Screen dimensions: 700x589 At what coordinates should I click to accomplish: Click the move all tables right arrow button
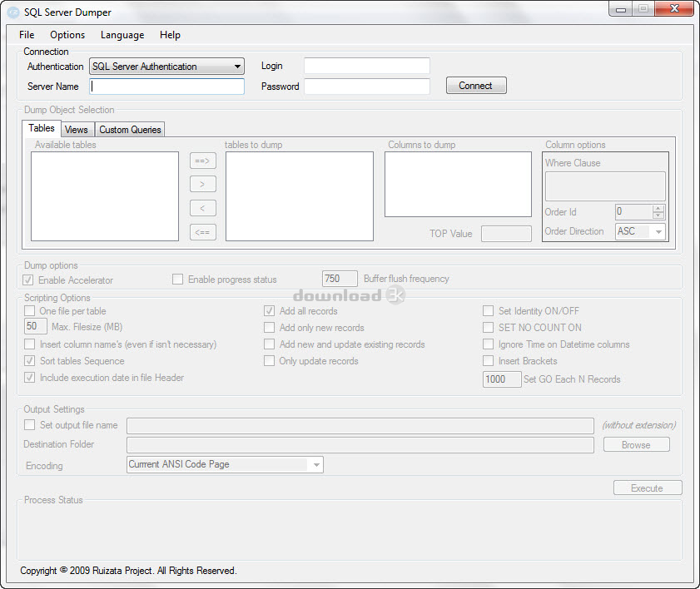pos(202,161)
